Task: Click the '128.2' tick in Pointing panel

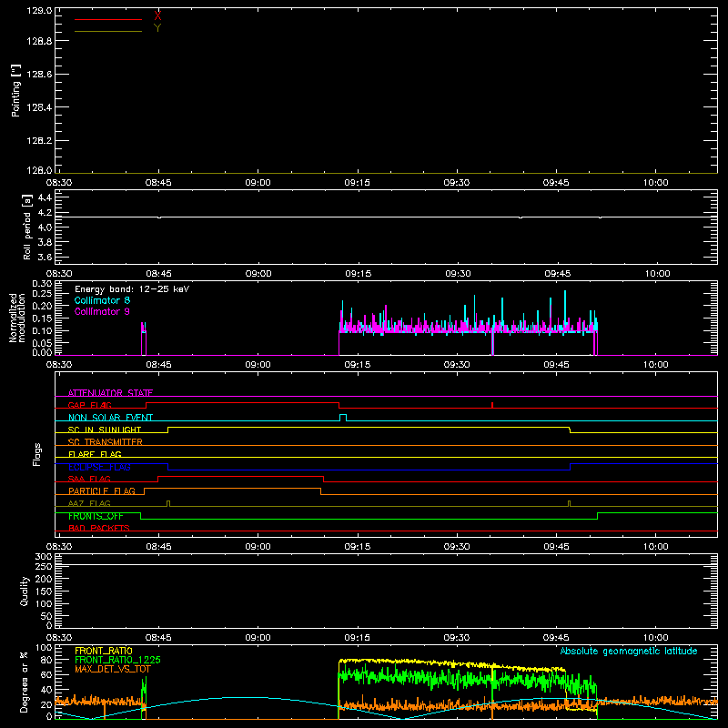Action: 39,141
